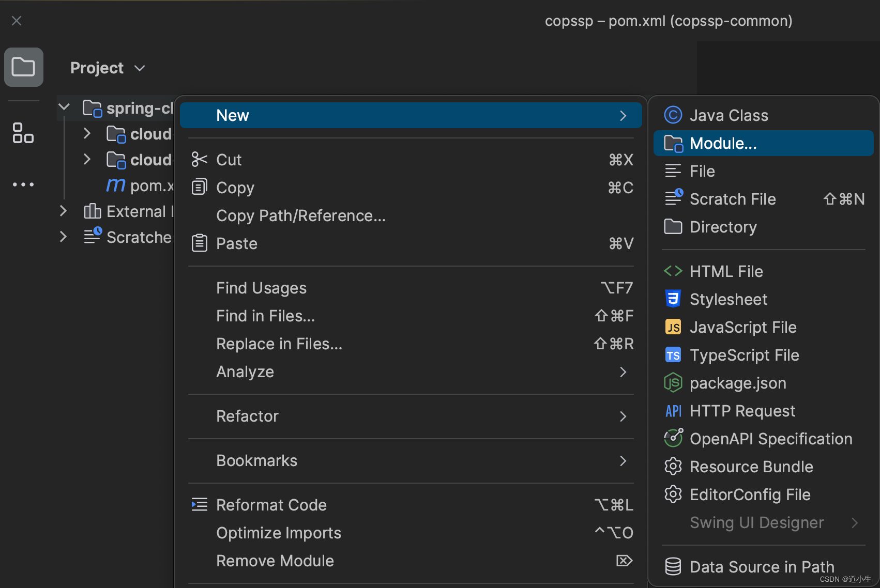Image resolution: width=880 pixels, height=588 pixels.
Task: Click the More tool windows ellipsis
Action: pos(23,184)
